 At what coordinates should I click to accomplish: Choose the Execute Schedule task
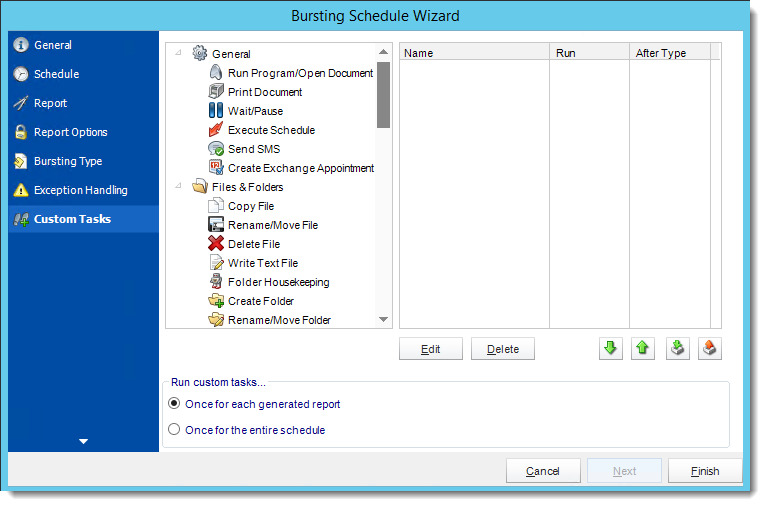click(x=271, y=130)
